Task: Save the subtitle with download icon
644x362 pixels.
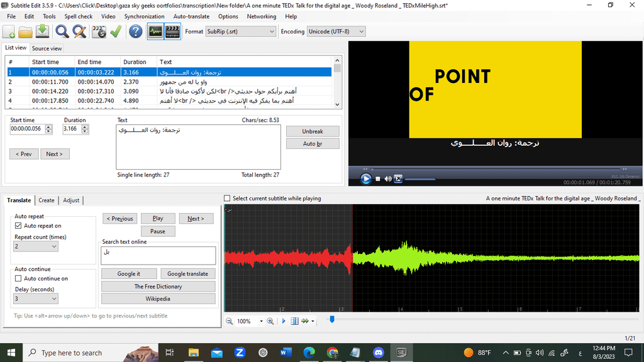Action: pyautogui.click(x=42, y=31)
